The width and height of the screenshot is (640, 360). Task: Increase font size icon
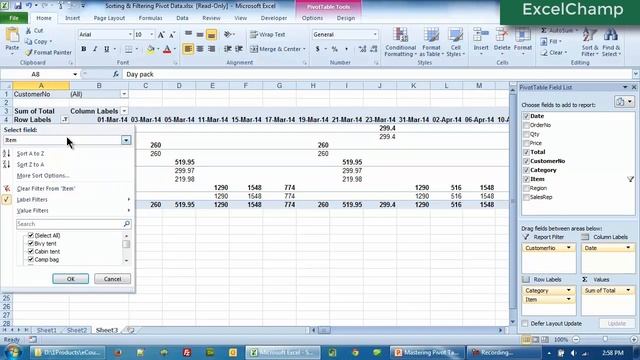point(161,35)
